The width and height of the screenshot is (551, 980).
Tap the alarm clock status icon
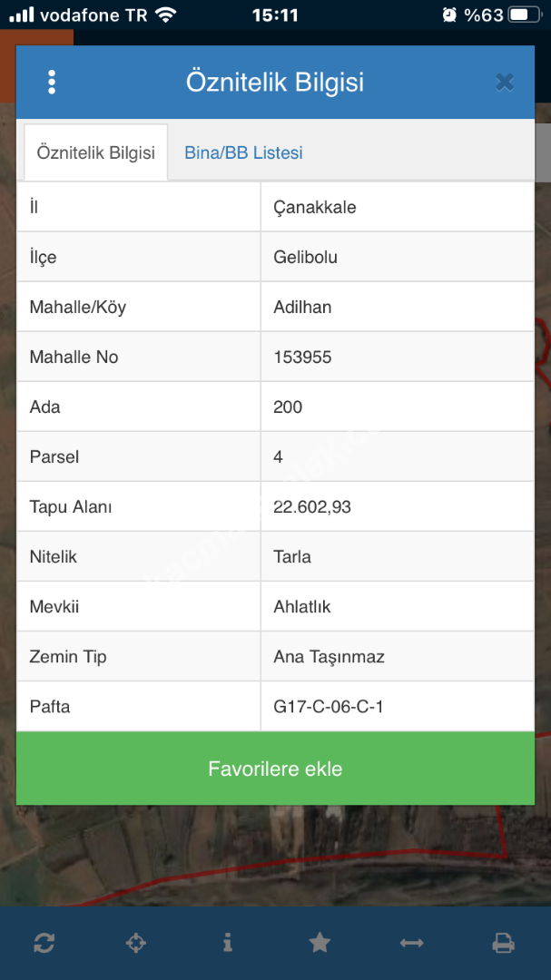pos(449,15)
